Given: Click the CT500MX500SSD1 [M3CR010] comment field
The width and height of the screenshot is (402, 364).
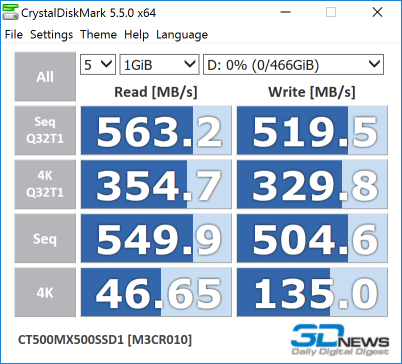Looking at the screenshot, I should tap(105, 340).
